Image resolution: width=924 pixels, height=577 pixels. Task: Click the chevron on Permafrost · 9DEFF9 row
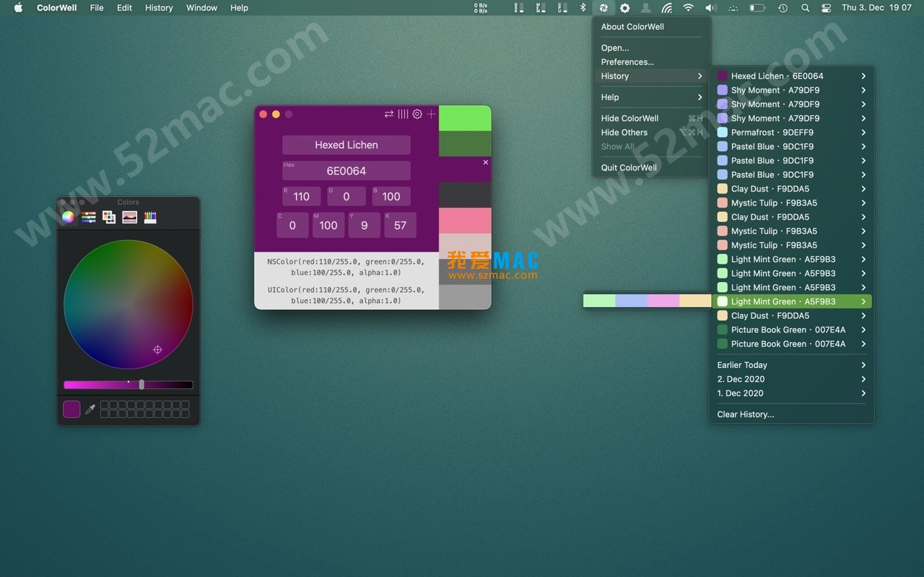click(x=864, y=133)
